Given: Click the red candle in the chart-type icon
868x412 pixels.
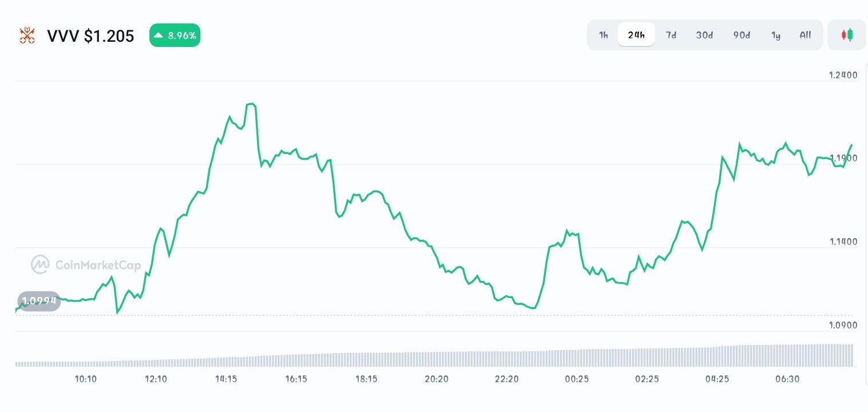Looking at the screenshot, I should coord(843,34).
